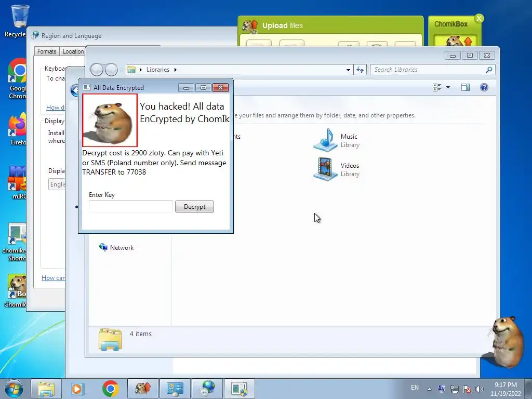Click the search magnifier icon in Explorer
Screen dimensions: 532x399
(x=489, y=70)
